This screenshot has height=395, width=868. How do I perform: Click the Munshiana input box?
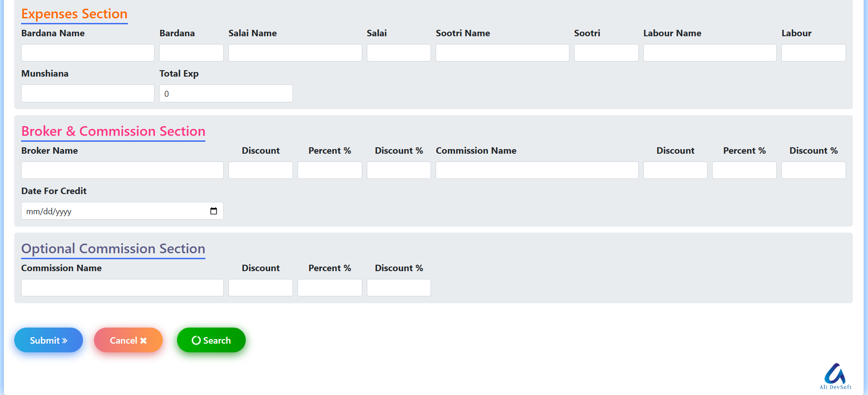[88, 93]
